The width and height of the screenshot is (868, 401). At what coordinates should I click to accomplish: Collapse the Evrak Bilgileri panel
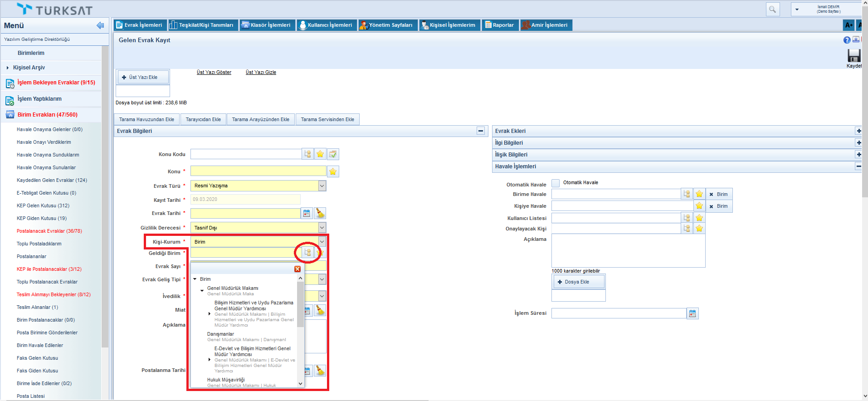tap(481, 131)
